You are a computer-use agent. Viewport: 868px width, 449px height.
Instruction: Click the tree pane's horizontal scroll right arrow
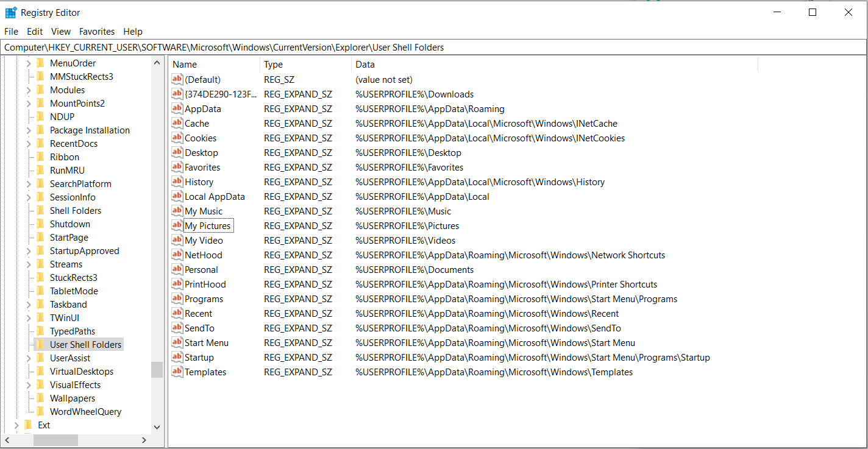click(144, 440)
